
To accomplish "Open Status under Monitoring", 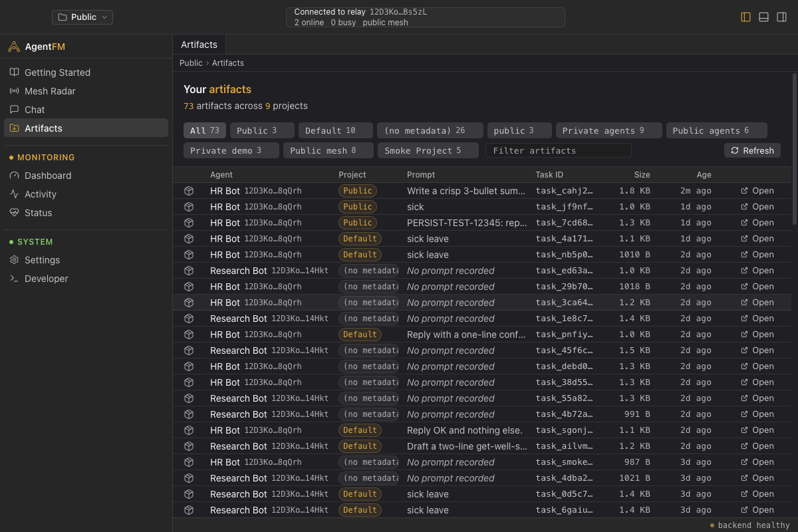I will tap(86, 213).
